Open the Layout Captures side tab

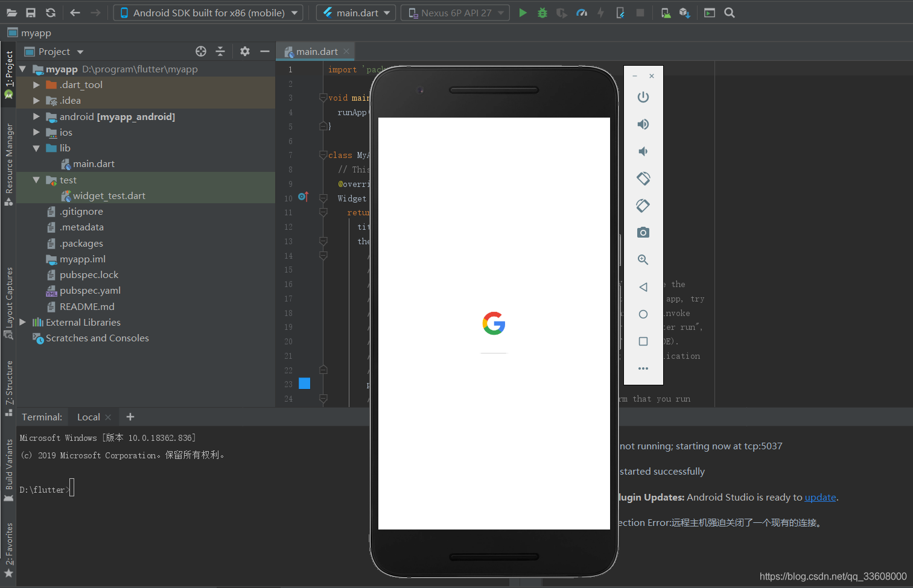[8, 303]
